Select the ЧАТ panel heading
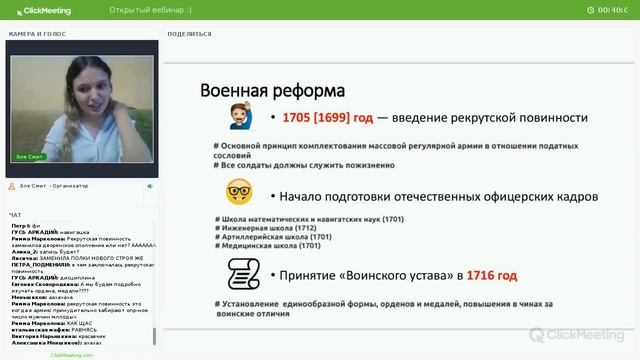Image resolution: width=640 pixels, height=360 pixels. click(15, 215)
